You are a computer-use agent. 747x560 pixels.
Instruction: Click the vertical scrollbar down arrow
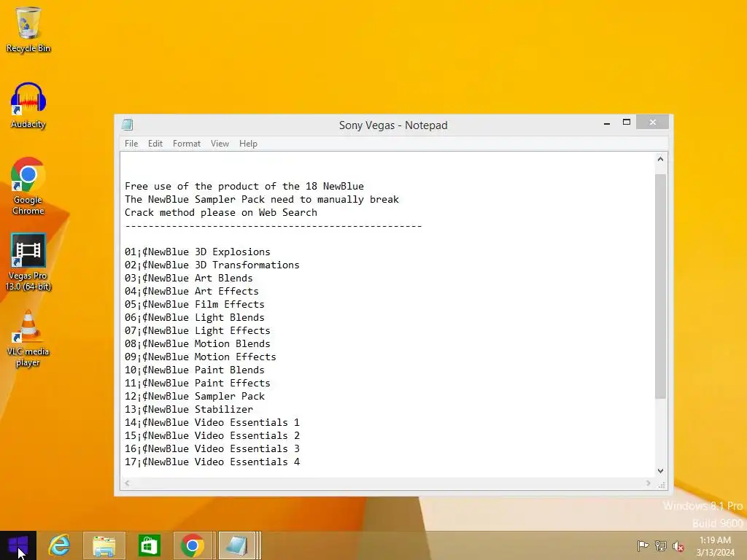pos(660,471)
